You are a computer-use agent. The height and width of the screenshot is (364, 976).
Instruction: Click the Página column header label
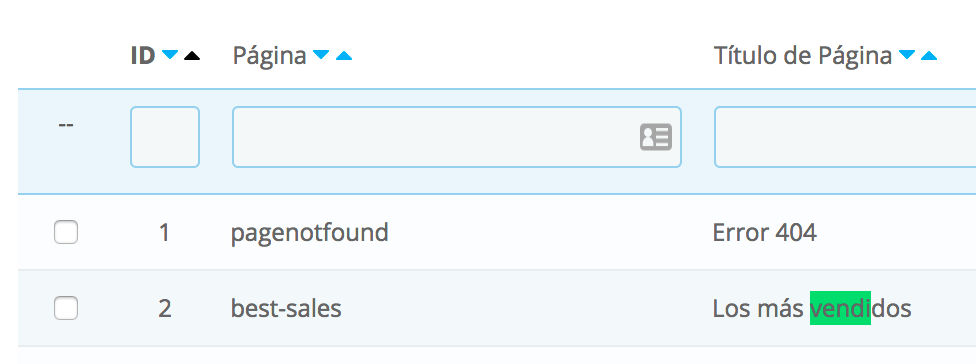270,57
